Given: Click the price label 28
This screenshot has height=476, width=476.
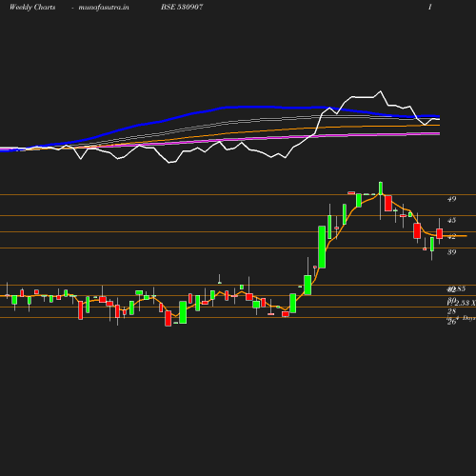Looking at the screenshot, I should (x=451, y=311).
